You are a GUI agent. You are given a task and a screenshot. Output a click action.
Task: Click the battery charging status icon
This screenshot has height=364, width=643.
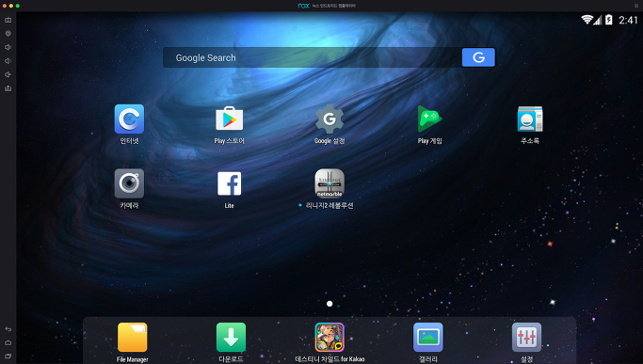609,20
